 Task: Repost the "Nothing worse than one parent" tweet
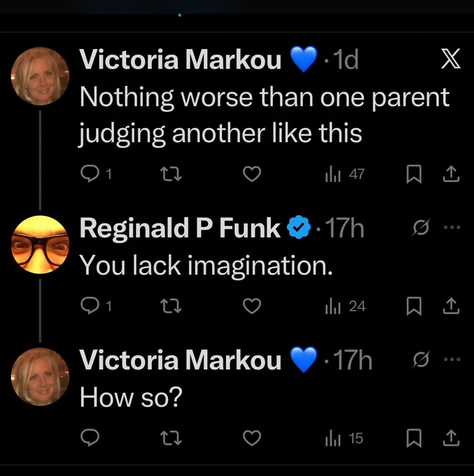coord(171,174)
